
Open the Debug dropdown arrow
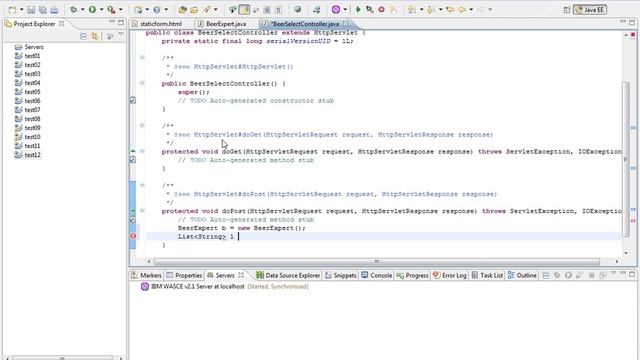82,10
